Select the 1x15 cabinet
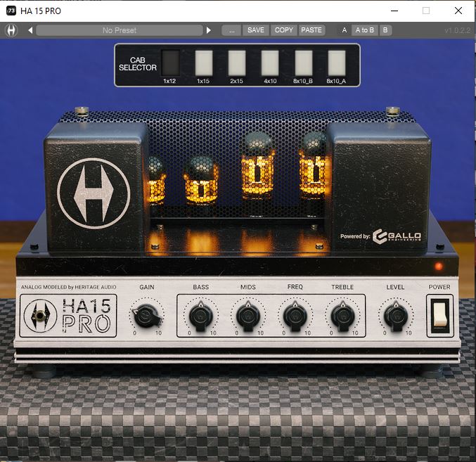 pos(204,63)
